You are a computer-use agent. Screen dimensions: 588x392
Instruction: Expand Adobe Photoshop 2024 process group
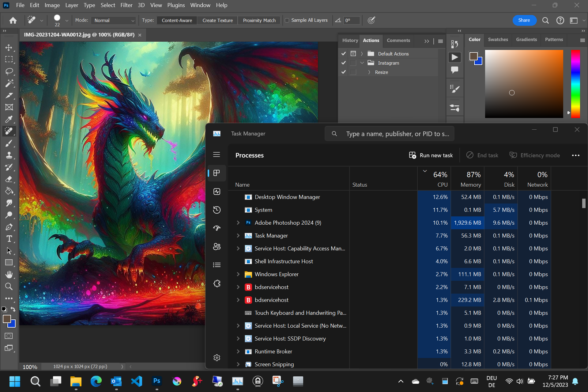(238, 223)
